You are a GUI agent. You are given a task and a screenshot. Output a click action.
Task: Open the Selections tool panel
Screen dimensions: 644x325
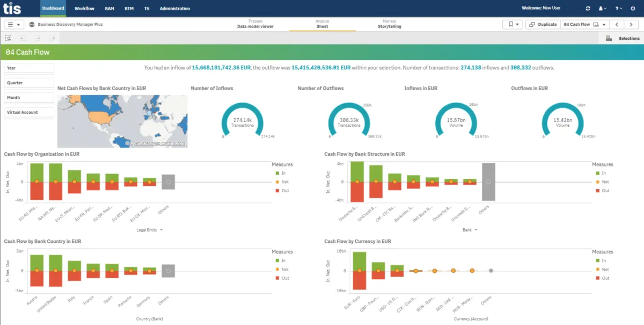(623, 38)
